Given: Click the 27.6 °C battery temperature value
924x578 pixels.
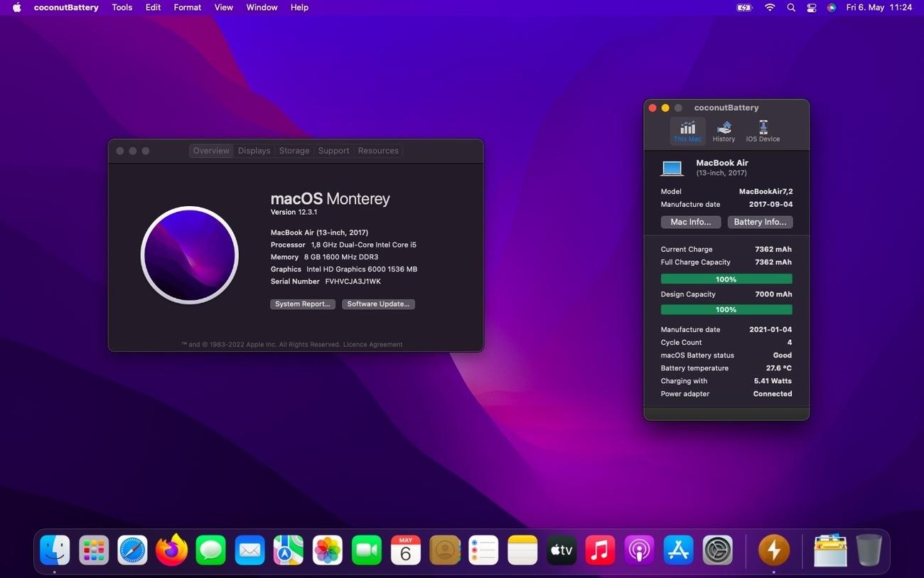Looking at the screenshot, I should [779, 368].
